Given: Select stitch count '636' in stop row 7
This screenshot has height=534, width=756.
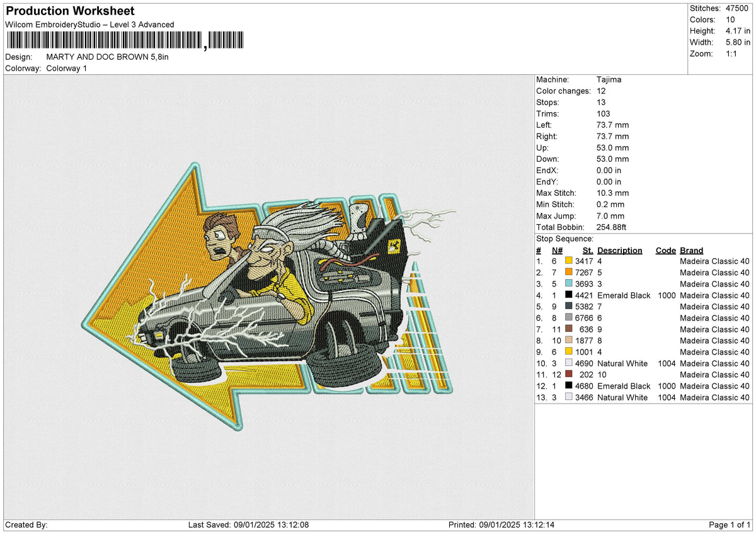Looking at the screenshot, I should (x=587, y=329).
